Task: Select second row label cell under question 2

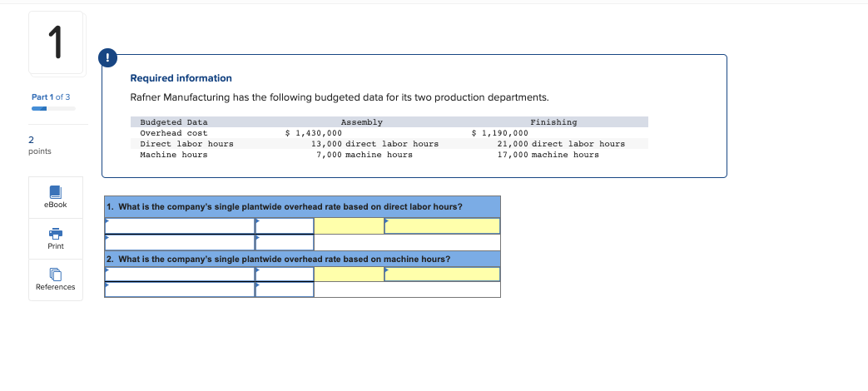Action: [180, 290]
